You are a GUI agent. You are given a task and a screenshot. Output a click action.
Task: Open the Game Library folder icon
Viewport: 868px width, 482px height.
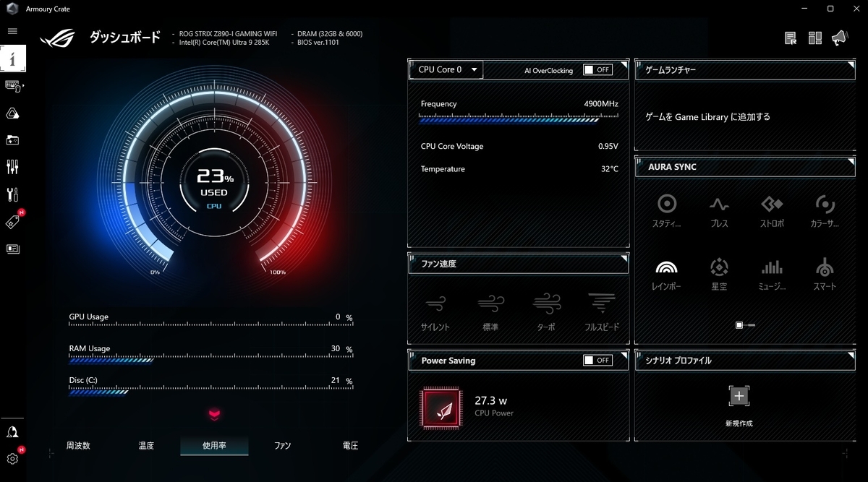coord(12,140)
